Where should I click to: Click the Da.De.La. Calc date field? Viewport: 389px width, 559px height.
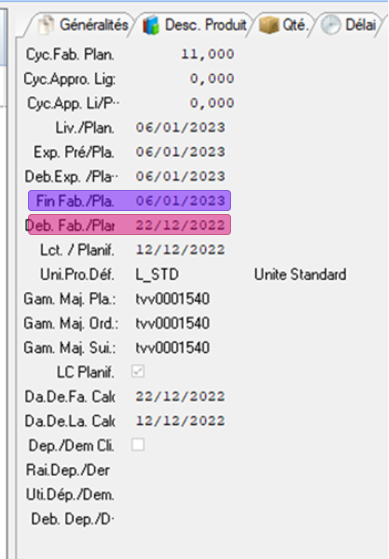click(180, 421)
